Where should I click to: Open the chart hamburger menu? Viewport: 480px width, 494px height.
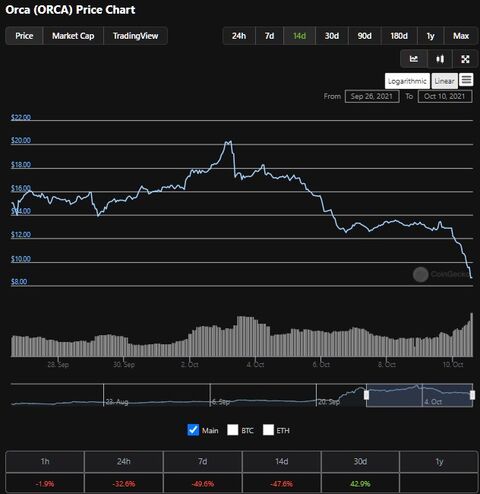466,80
